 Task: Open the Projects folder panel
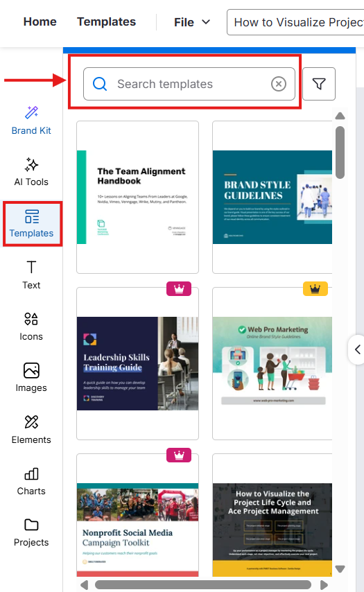[31, 532]
